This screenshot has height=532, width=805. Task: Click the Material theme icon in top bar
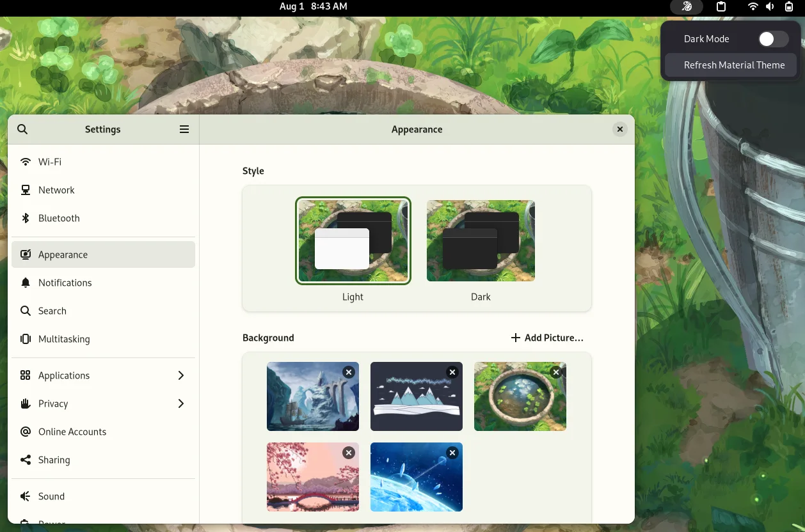tap(687, 7)
